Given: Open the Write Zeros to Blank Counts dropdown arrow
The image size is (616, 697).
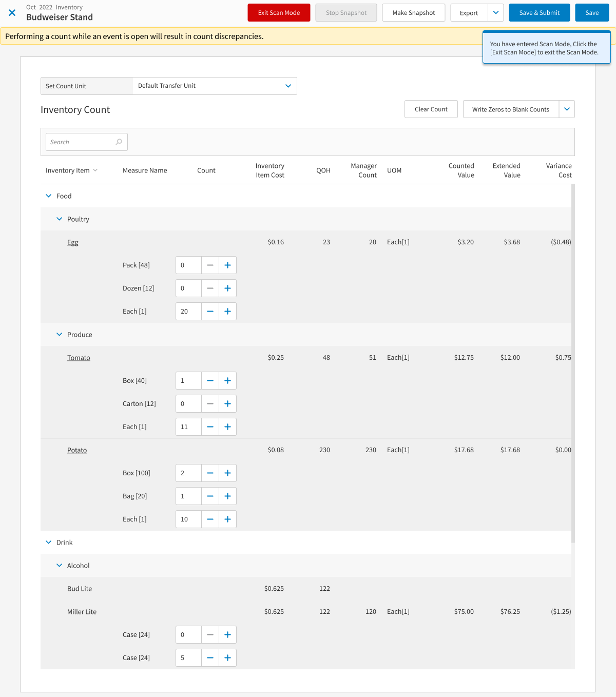Looking at the screenshot, I should pos(567,109).
